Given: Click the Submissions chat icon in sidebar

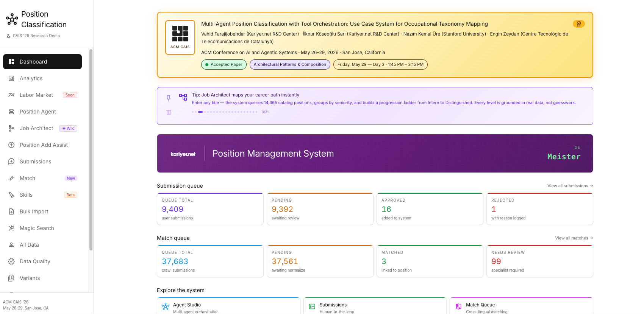Looking at the screenshot, I should point(11,162).
